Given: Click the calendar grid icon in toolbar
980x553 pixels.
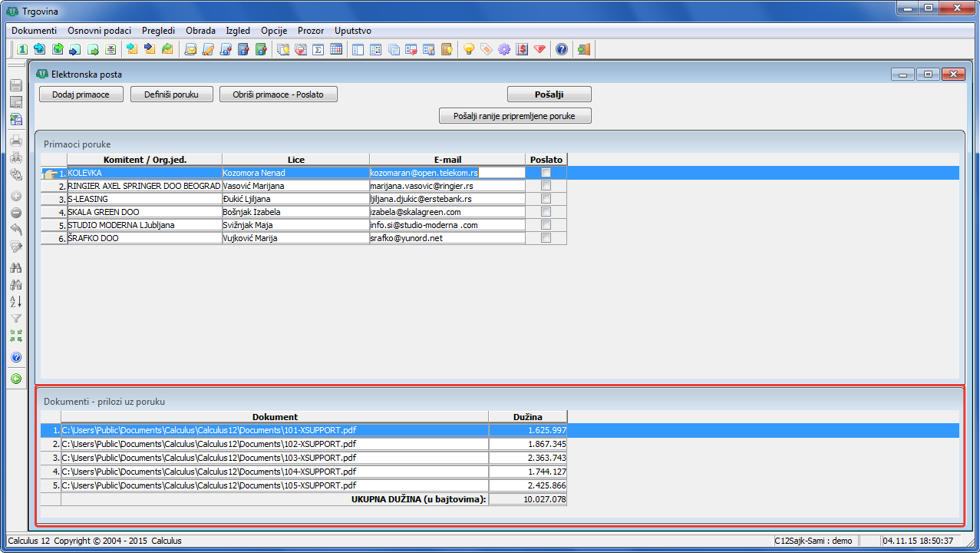Looking at the screenshot, I should [335, 50].
